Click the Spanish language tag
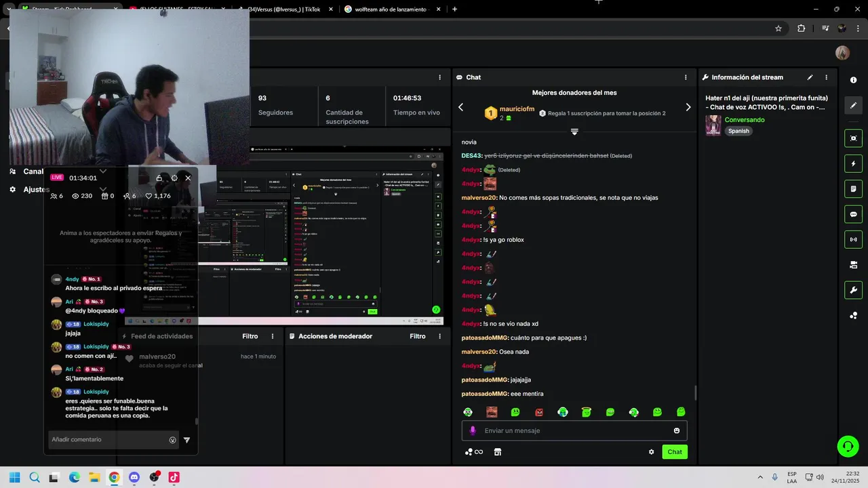 click(738, 131)
